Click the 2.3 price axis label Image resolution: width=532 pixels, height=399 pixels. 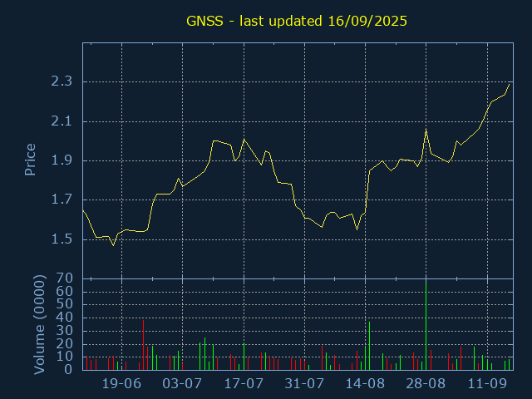(62, 81)
